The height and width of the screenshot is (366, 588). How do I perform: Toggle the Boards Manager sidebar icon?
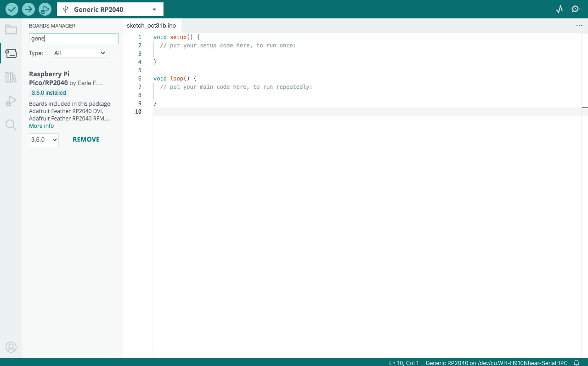tap(11, 53)
